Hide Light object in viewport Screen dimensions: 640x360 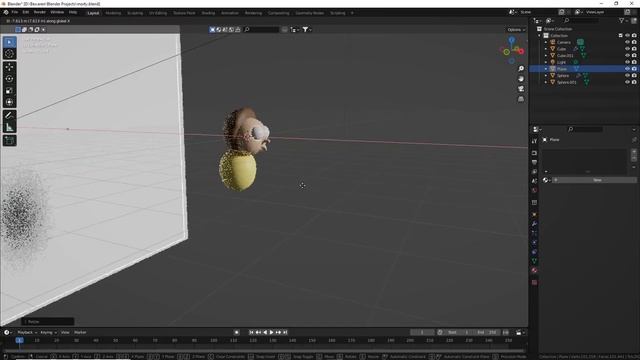627,62
